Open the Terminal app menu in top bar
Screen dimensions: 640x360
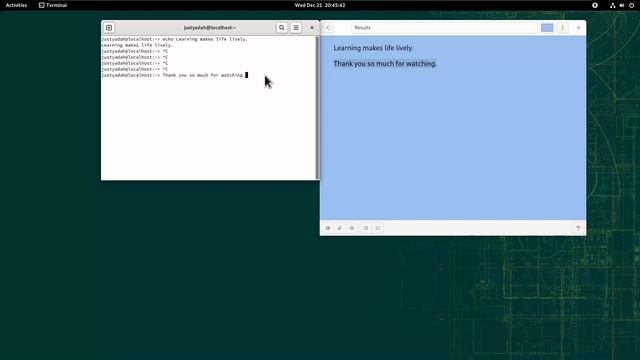[53, 5]
